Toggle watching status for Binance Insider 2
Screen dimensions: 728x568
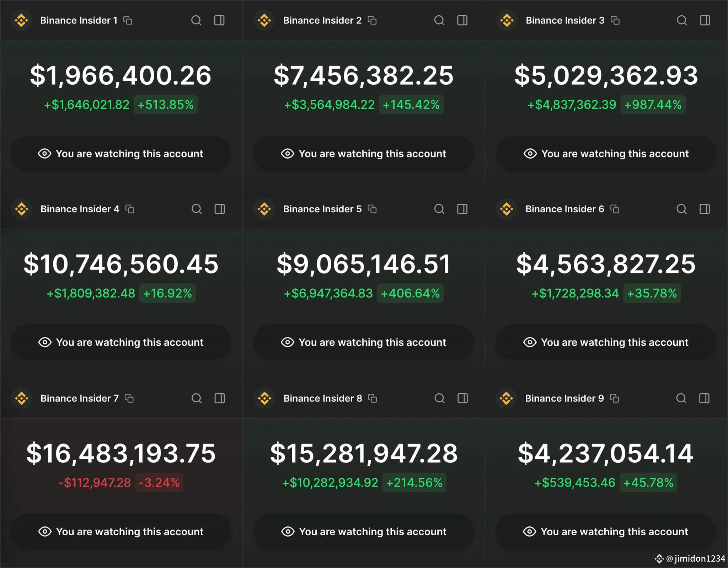tap(364, 154)
